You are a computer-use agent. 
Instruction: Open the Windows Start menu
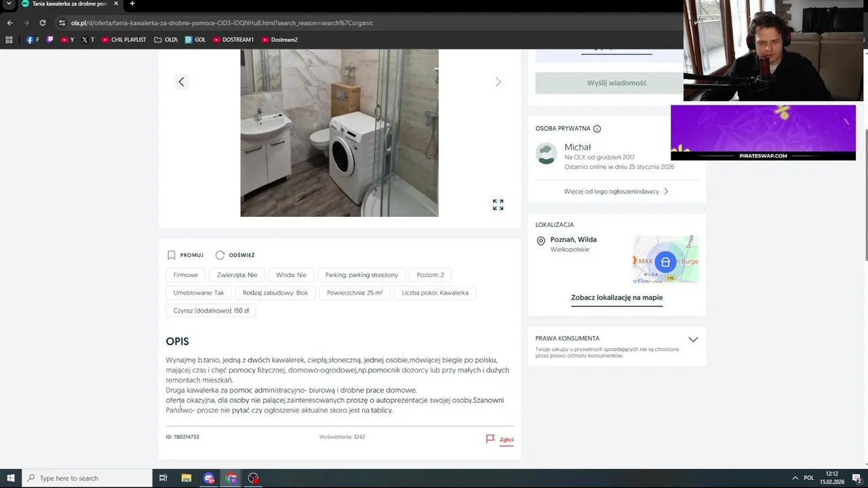(x=10, y=478)
